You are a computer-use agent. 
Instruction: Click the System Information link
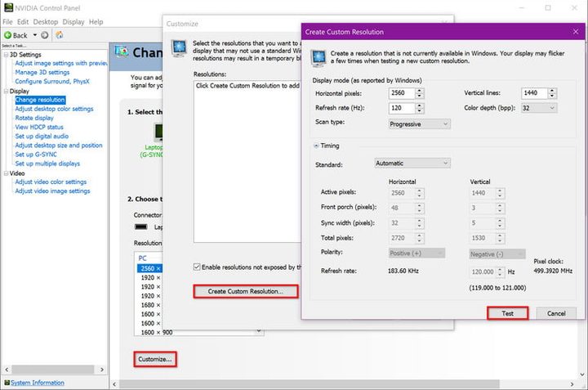pos(37,383)
